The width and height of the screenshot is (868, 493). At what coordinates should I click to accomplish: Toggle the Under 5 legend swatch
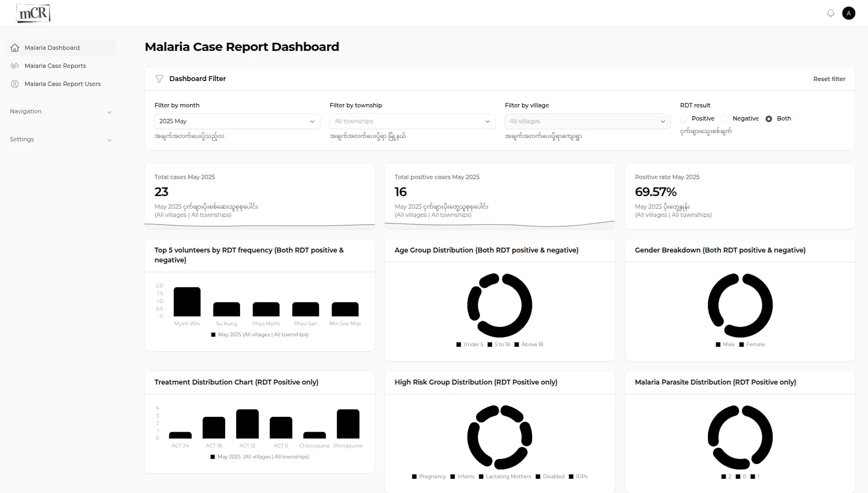tap(459, 345)
